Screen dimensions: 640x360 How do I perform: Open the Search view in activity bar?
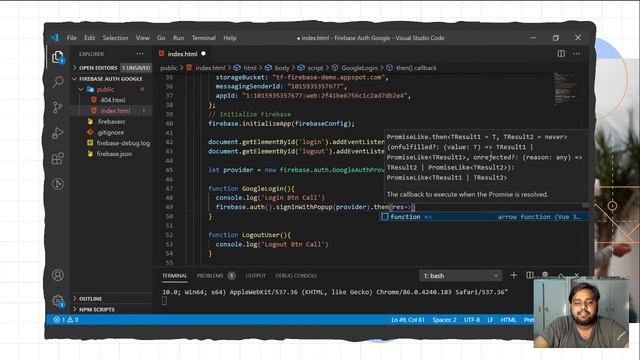coord(58,82)
